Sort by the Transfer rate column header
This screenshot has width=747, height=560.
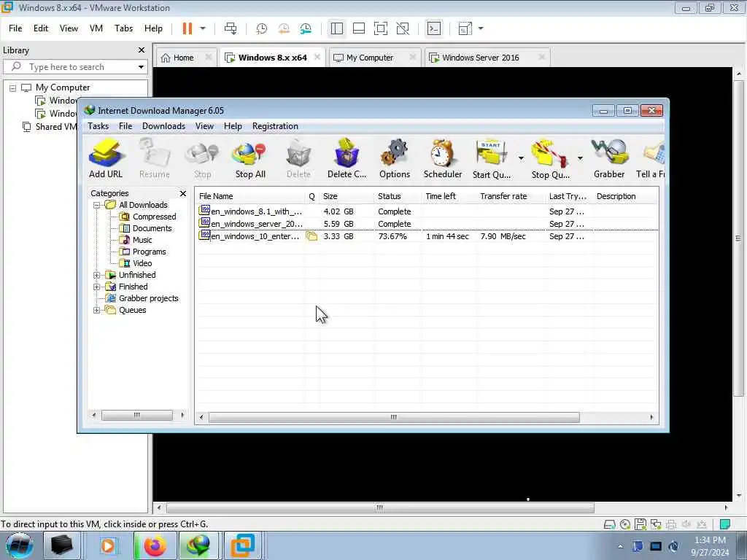(x=511, y=196)
